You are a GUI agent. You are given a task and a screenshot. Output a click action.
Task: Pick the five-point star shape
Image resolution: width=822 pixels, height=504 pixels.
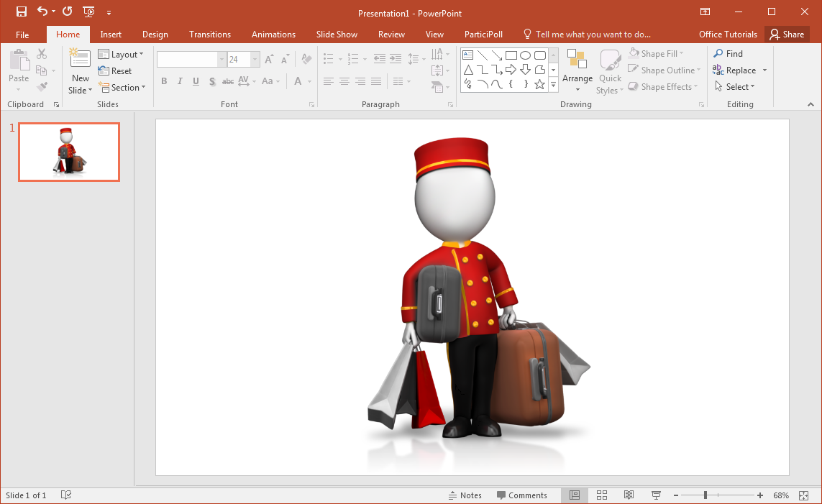point(539,84)
